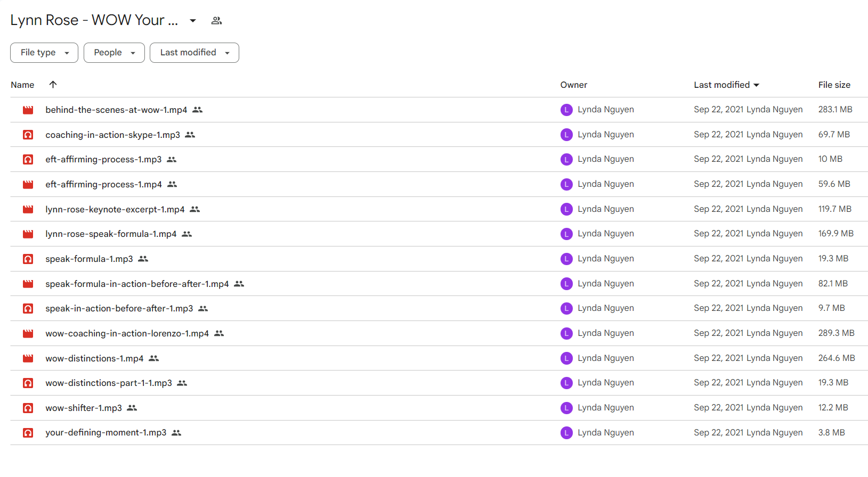The height and width of the screenshot is (477, 868).
Task: Open file wow-distinctions-part-1-1.mp3
Action: tap(109, 383)
